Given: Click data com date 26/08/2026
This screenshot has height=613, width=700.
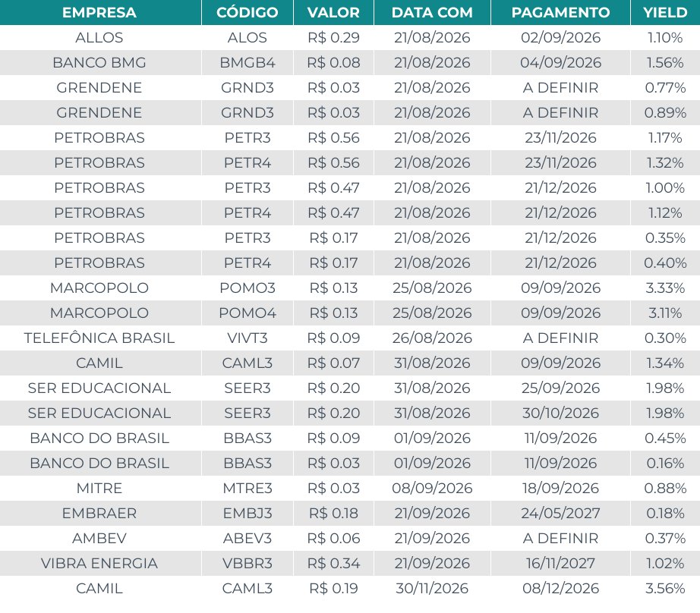Looking at the screenshot, I should click(x=432, y=338).
